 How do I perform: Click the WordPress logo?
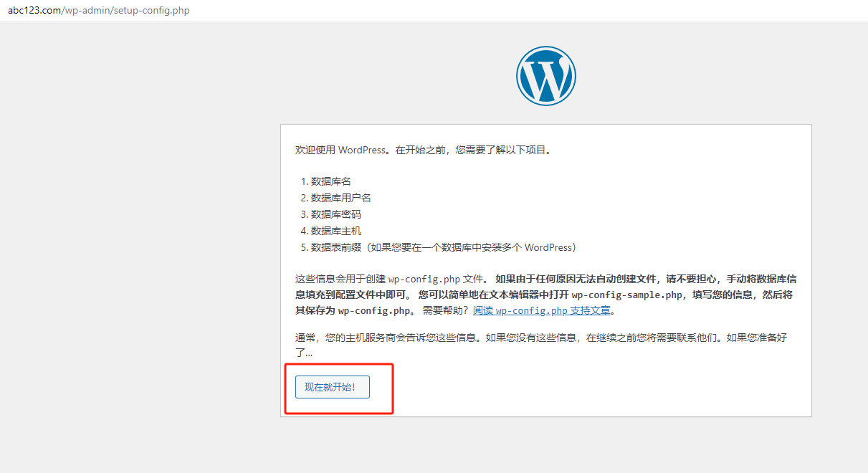click(x=546, y=76)
